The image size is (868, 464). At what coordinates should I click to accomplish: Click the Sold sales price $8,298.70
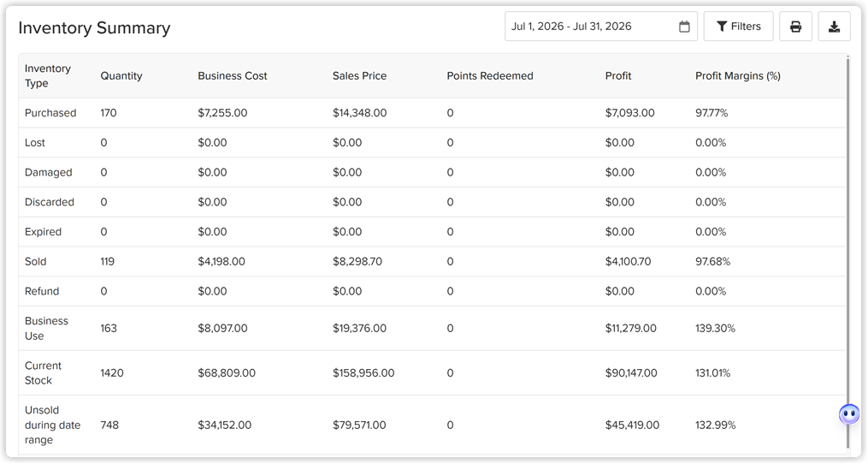click(357, 262)
